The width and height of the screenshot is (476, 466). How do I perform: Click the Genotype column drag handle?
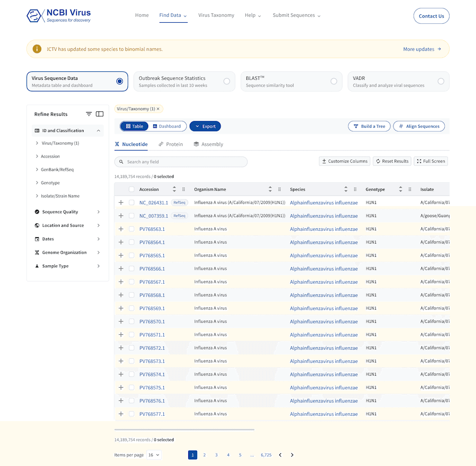point(410,189)
